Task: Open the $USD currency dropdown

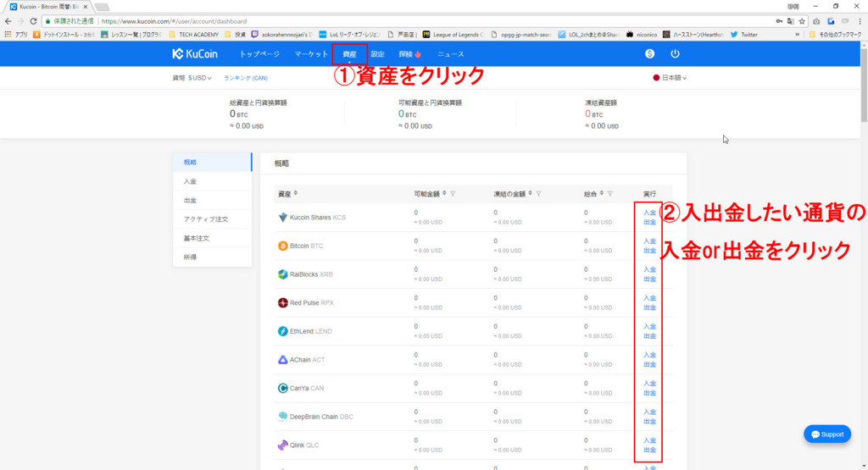Action: (x=200, y=78)
